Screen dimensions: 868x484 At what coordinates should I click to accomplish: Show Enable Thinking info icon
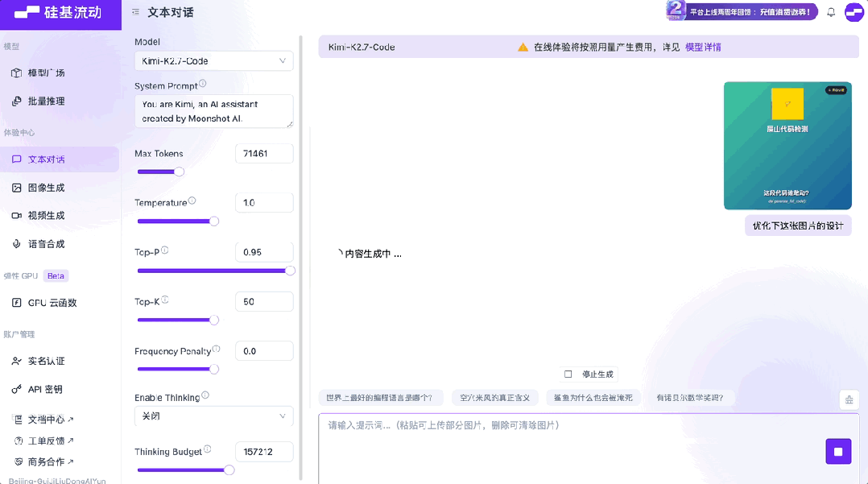[205, 395]
